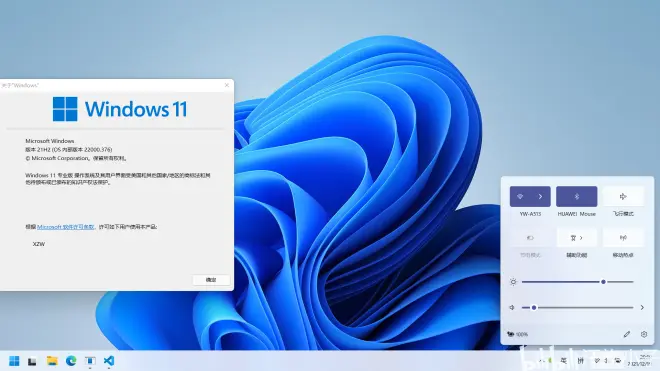The image size is (660, 371).
Task: Click the volume slider handle
Action: pos(534,307)
